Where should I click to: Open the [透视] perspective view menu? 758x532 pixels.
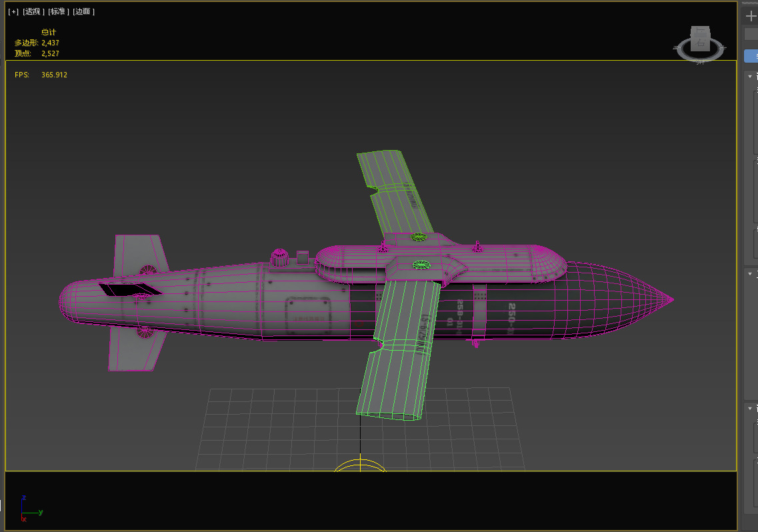coord(33,11)
